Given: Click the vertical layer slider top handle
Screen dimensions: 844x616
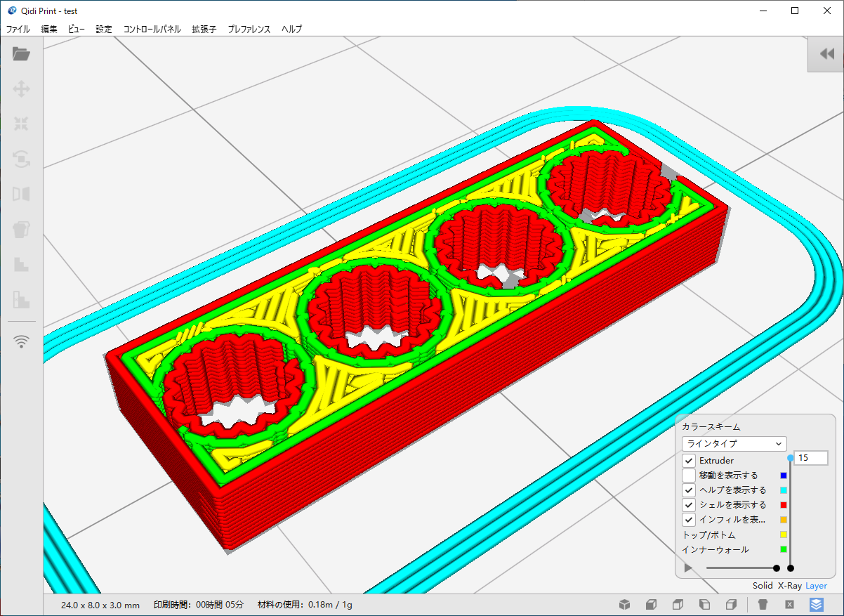Looking at the screenshot, I should [791, 458].
